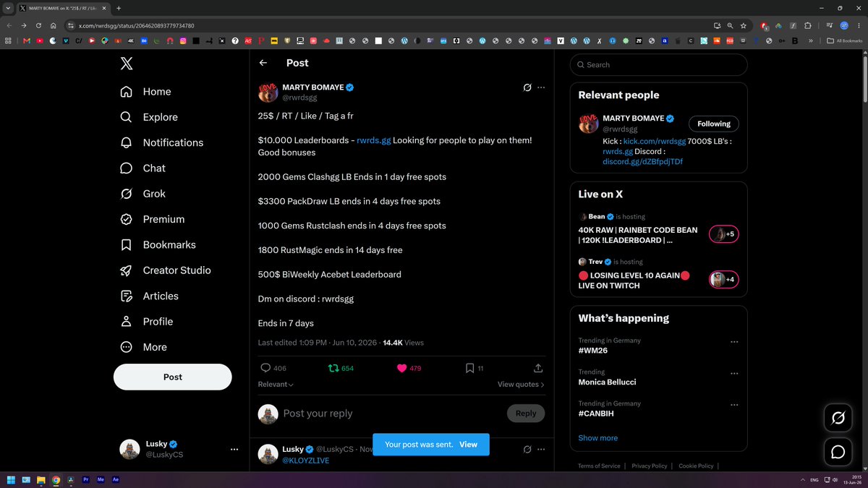Open Premium in the sidebar
Image resolution: width=868 pixels, height=488 pixels.
(x=152, y=219)
